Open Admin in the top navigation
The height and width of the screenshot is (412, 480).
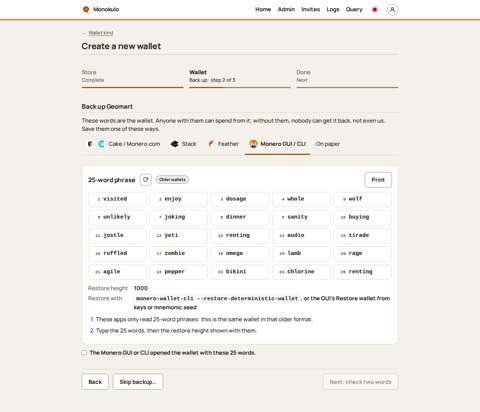286,10
